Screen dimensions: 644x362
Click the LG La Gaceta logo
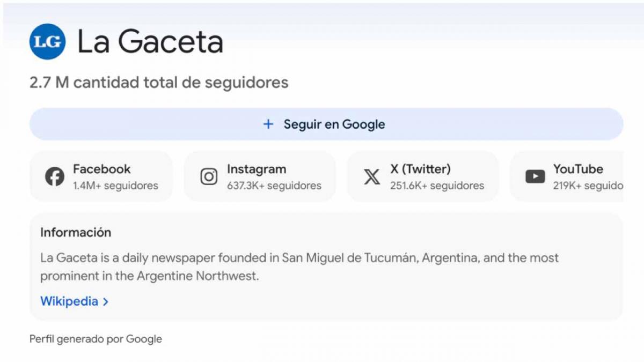(x=48, y=41)
